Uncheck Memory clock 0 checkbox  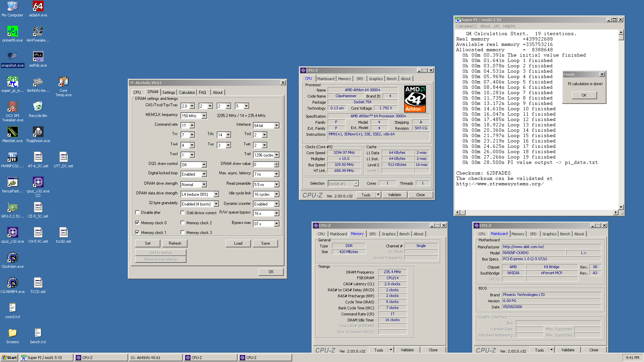(x=137, y=223)
